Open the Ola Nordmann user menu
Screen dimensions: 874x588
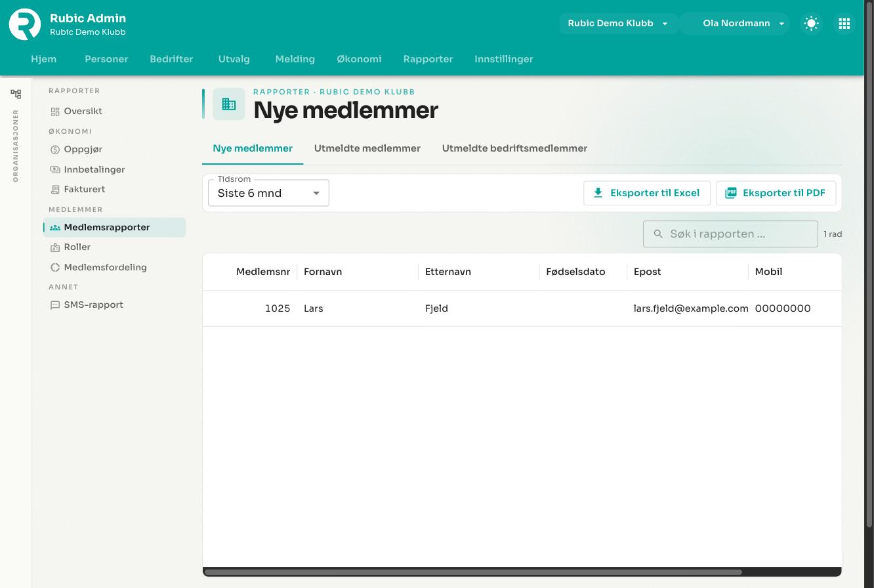click(735, 24)
